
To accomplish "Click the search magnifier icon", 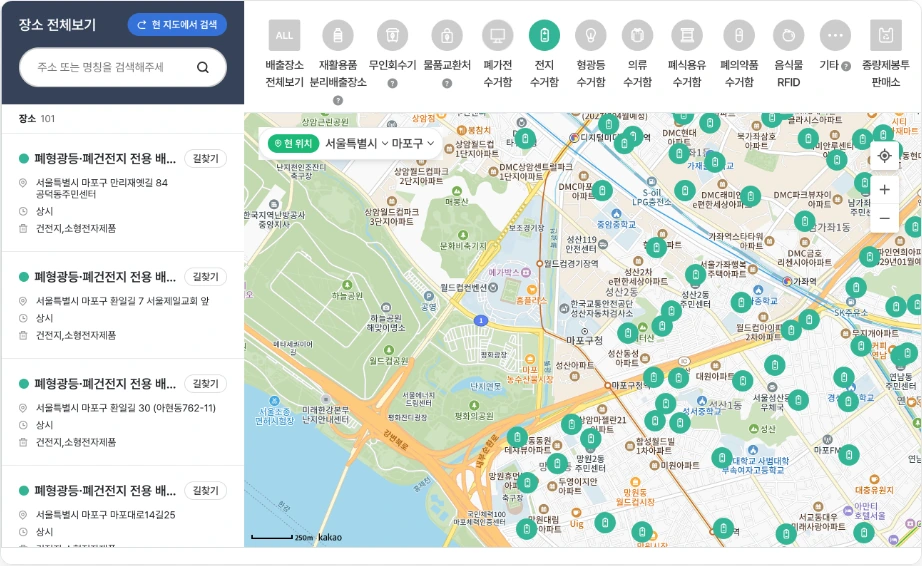I will pos(203,67).
